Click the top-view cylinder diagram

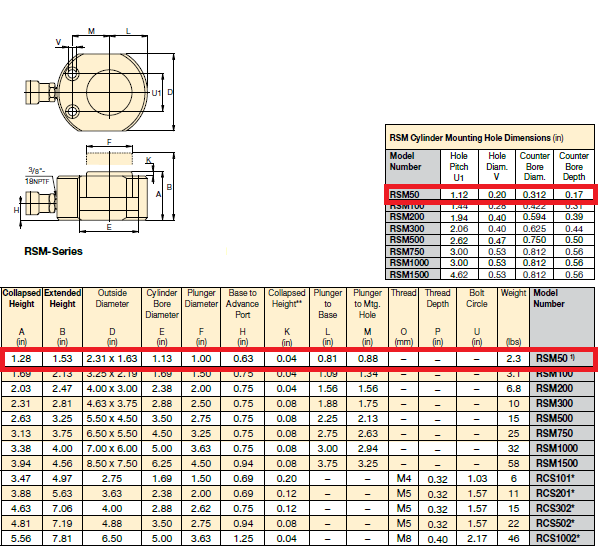pyautogui.click(x=99, y=80)
